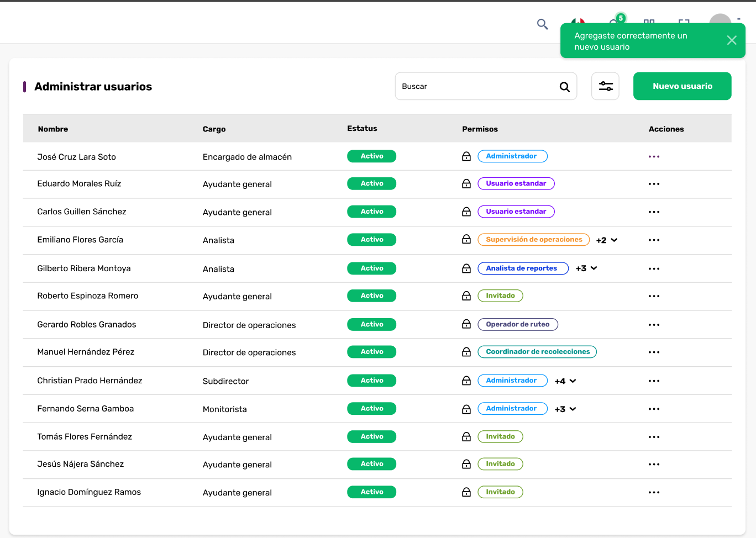Image resolution: width=756 pixels, height=538 pixels.
Task: Click the Estatus column header
Action: click(x=362, y=128)
